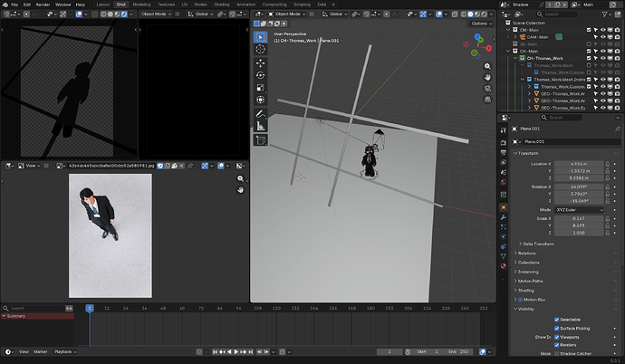Screen dimensions: 625x364
Task: Select the Select Box tool in the 3D viewport
Action: tap(260, 37)
